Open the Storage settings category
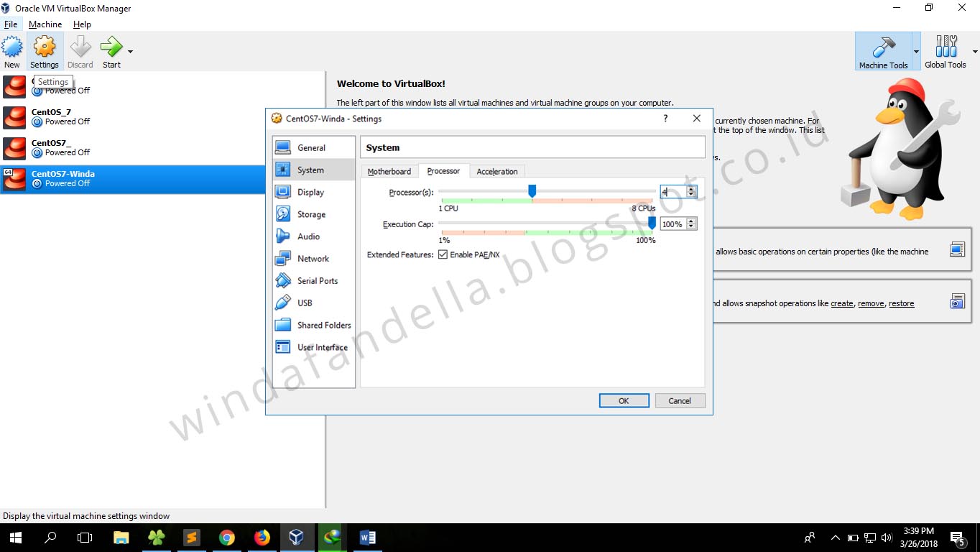Viewport: 980px width, 552px height. (314, 215)
